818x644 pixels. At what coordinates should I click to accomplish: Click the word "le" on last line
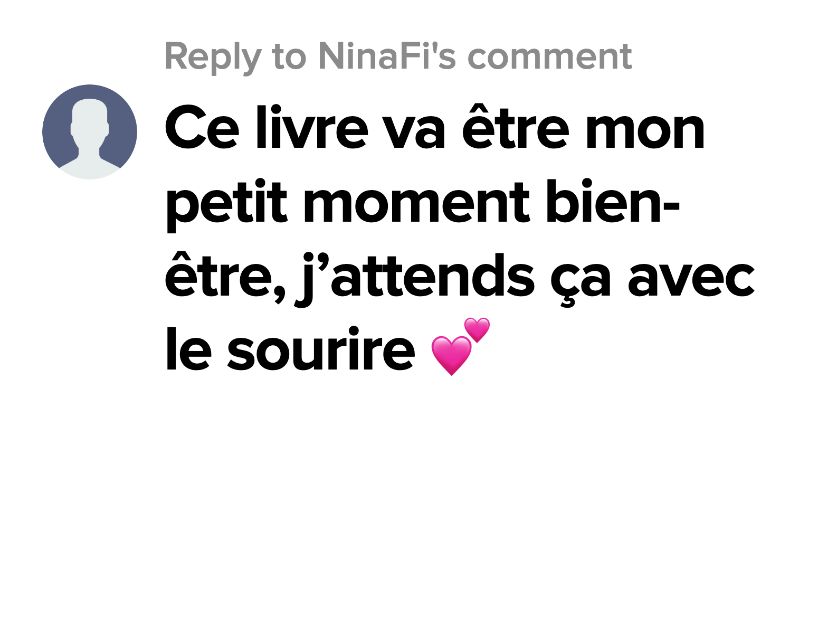click(189, 349)
